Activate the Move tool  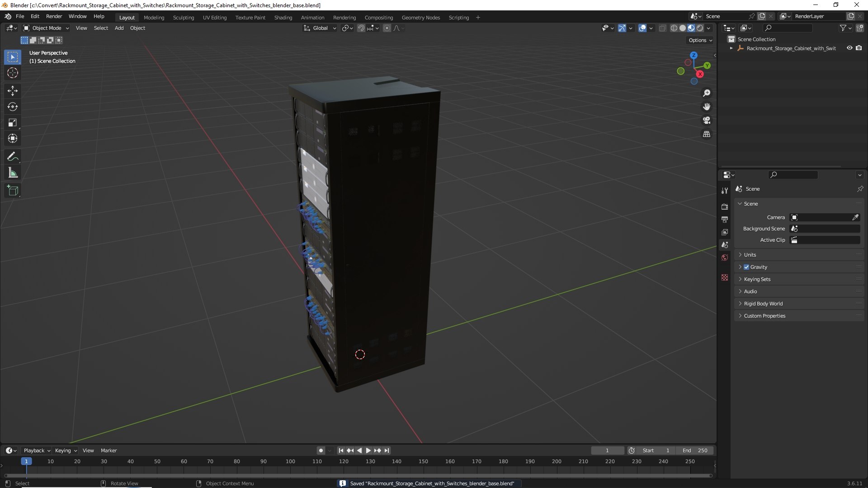pos(13,91)
